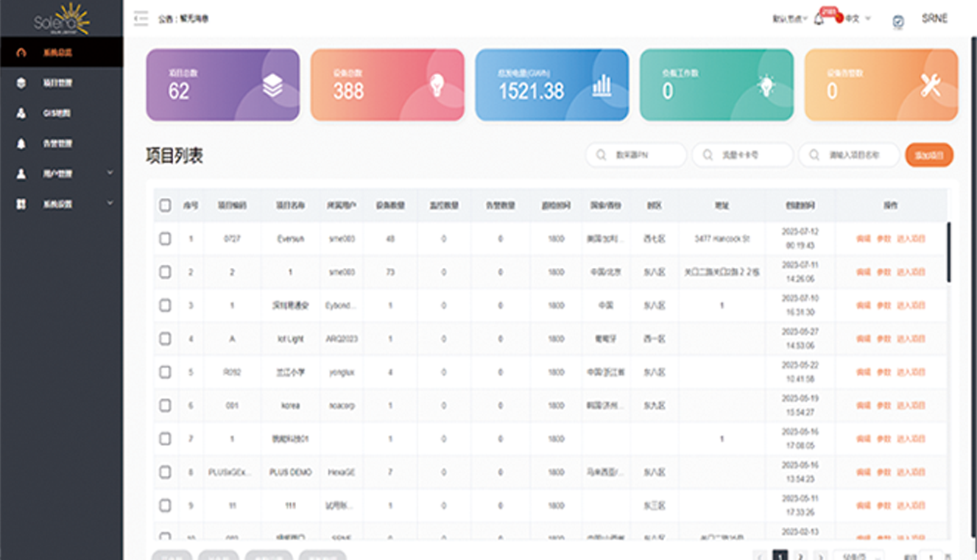Open the default node dropdown in the top bar
This screenshot has height=560, width=977.
(x=789, y=18)
